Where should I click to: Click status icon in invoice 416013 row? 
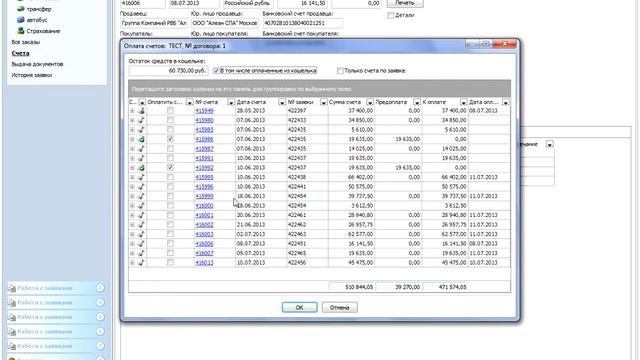[141, 262]
